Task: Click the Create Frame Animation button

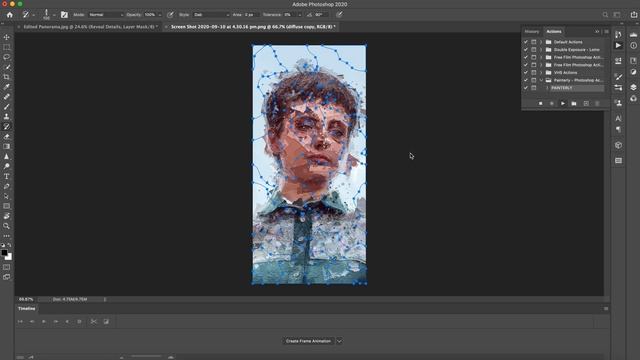Action: [x=308, y=341]
